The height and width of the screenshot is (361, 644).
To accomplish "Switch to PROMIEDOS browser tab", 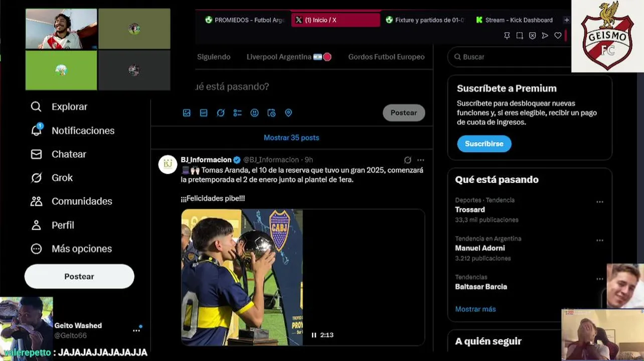I will pyautogui.click(x=245, y=20).
